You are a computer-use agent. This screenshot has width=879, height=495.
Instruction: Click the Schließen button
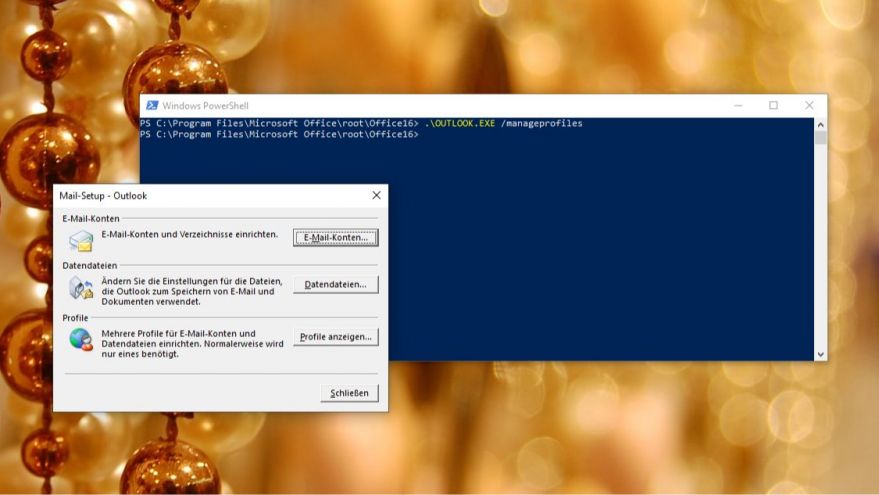pyautogui.click(x=349, y=393)
